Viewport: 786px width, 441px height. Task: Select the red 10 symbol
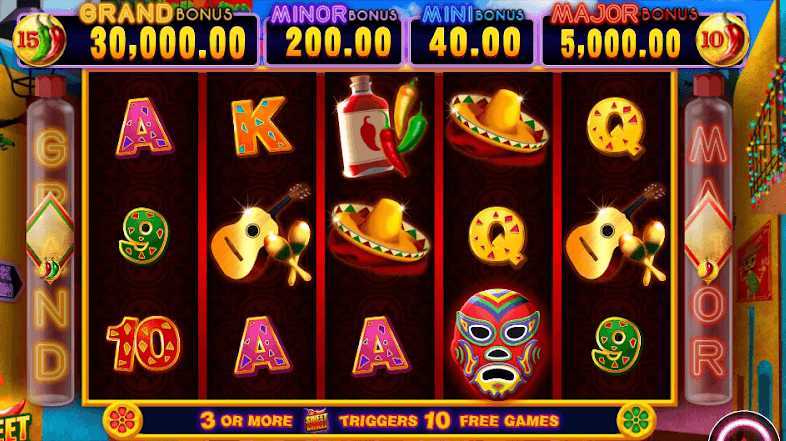point(144,344)
